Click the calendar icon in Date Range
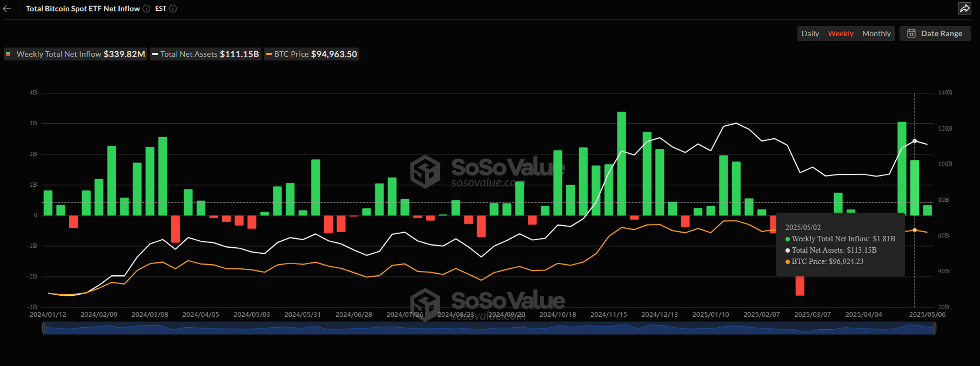Image resolution: width=980 pixels, height=366 pixels. click(911, 33)
